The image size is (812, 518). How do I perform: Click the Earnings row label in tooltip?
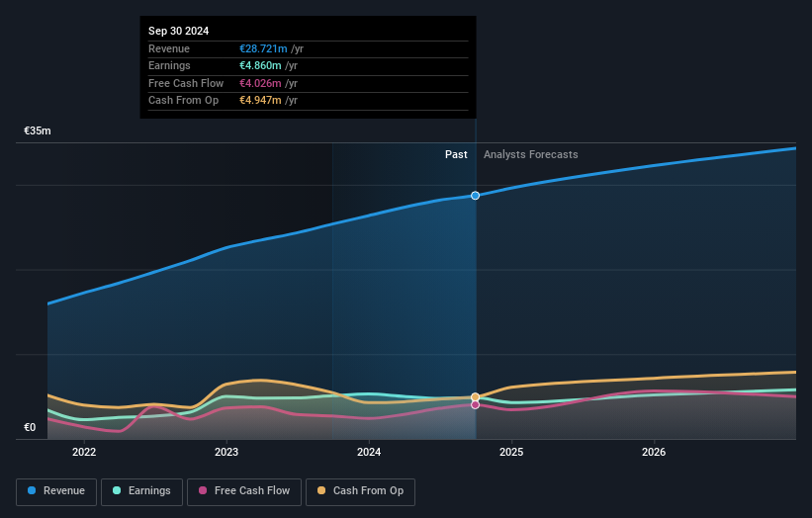tap(169, 65)
